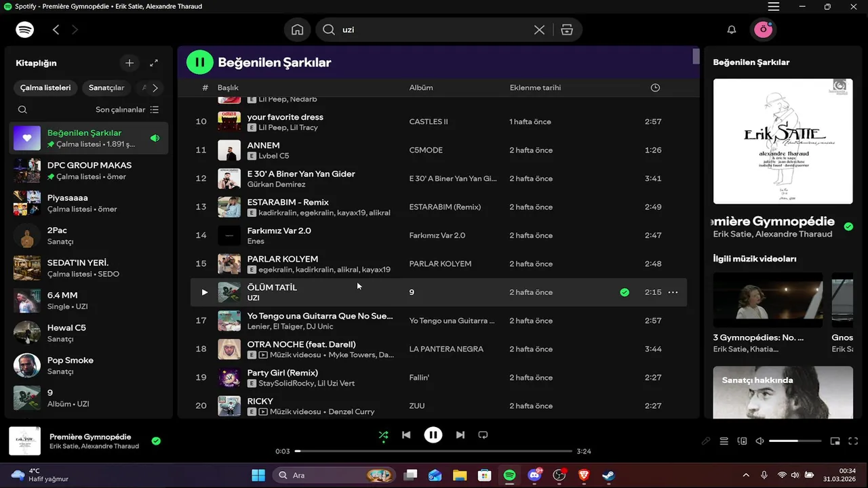
Task: Open the Son çalınanlar sort dropdown
Action: 127,110
